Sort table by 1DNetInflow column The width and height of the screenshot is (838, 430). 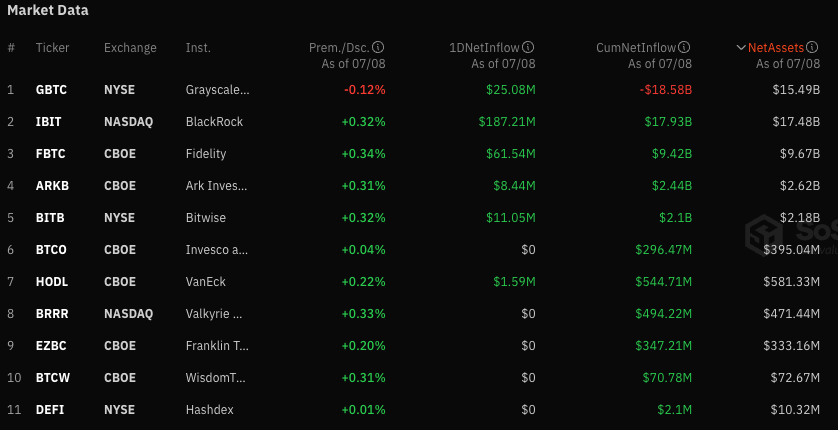[x=484, y=47]
